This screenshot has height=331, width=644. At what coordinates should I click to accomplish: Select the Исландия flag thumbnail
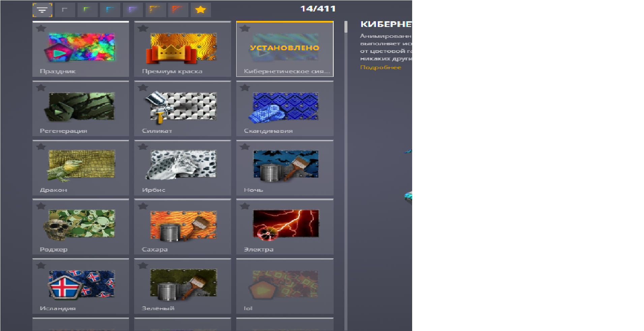(x=81, y=284)
